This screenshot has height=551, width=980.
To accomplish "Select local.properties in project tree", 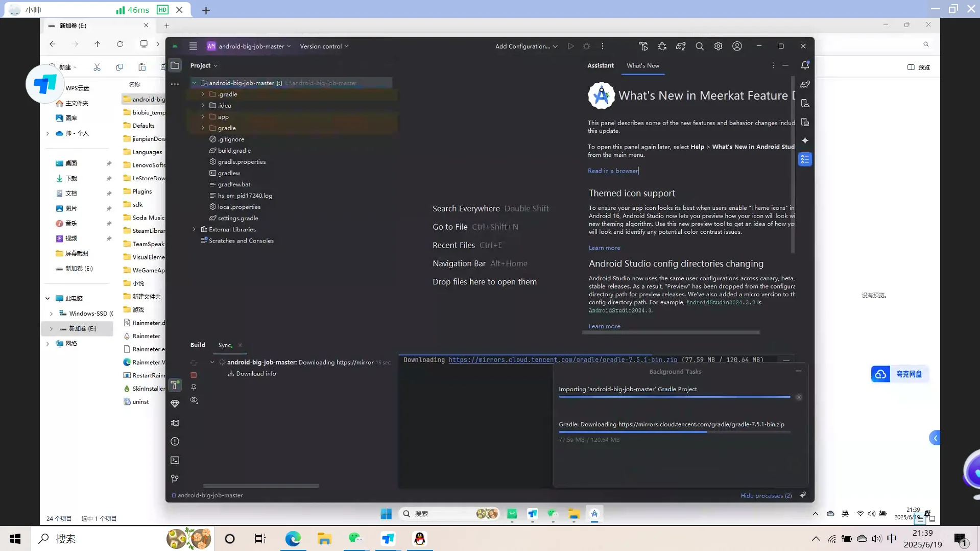I will point(239,207).
